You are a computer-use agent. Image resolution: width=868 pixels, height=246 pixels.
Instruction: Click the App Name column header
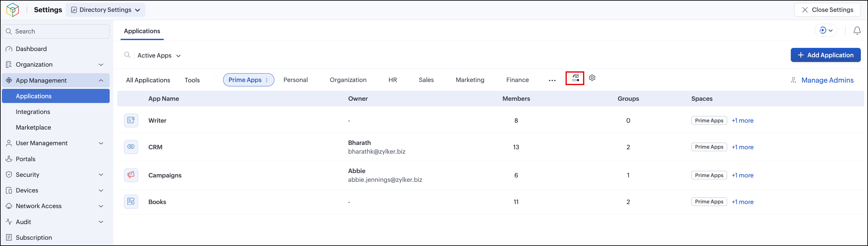point(164,99)
